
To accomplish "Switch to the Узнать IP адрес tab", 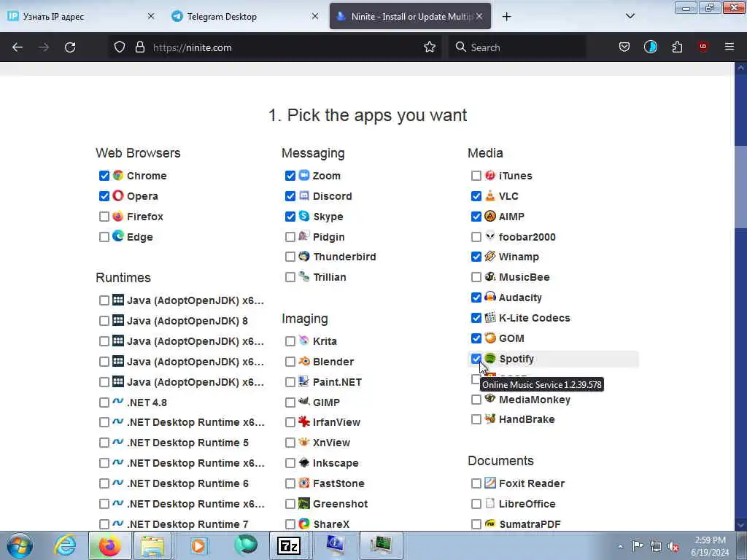I will click(x=80, y=16).
